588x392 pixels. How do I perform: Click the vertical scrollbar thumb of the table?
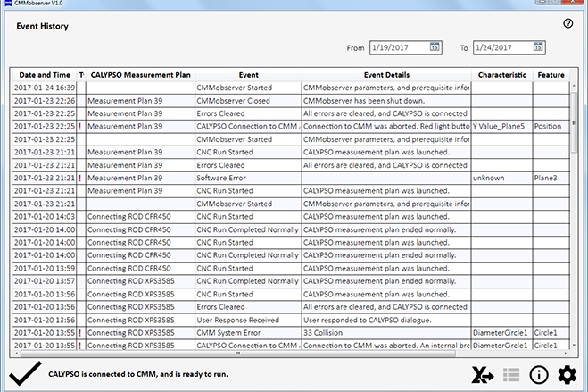click(574, 122)
